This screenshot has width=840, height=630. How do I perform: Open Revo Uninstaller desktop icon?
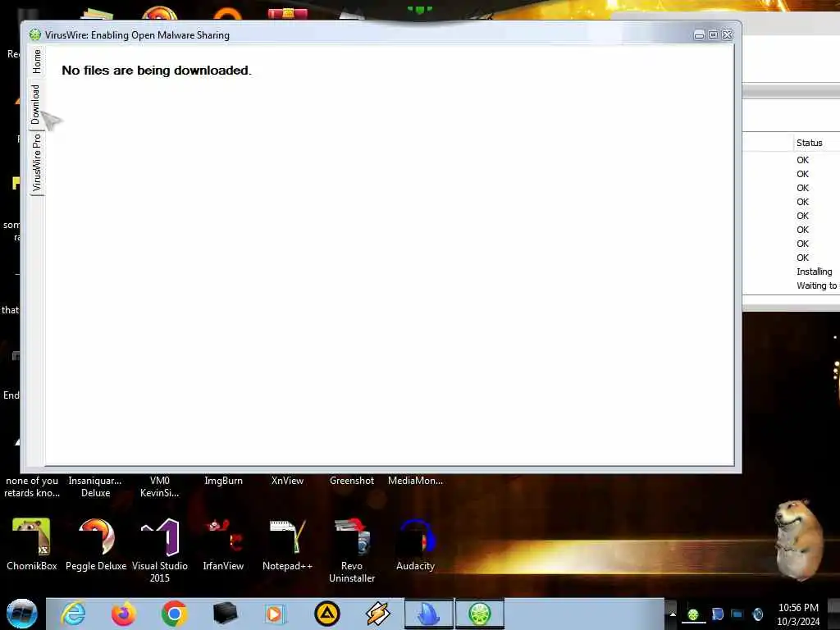pos(351,550)
